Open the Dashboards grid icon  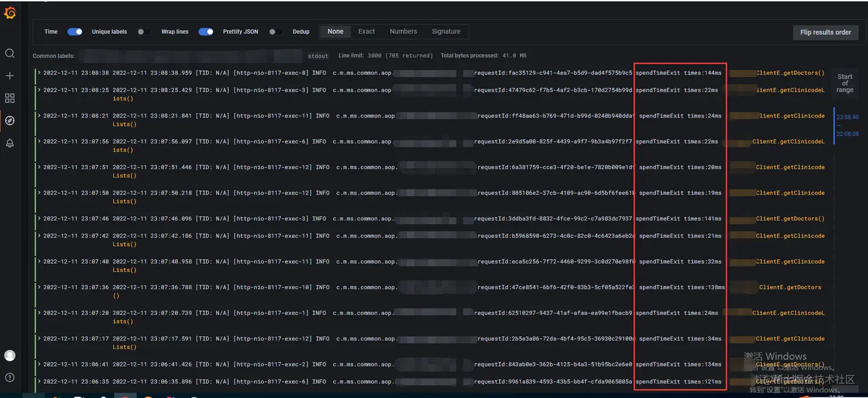point(10,98)
